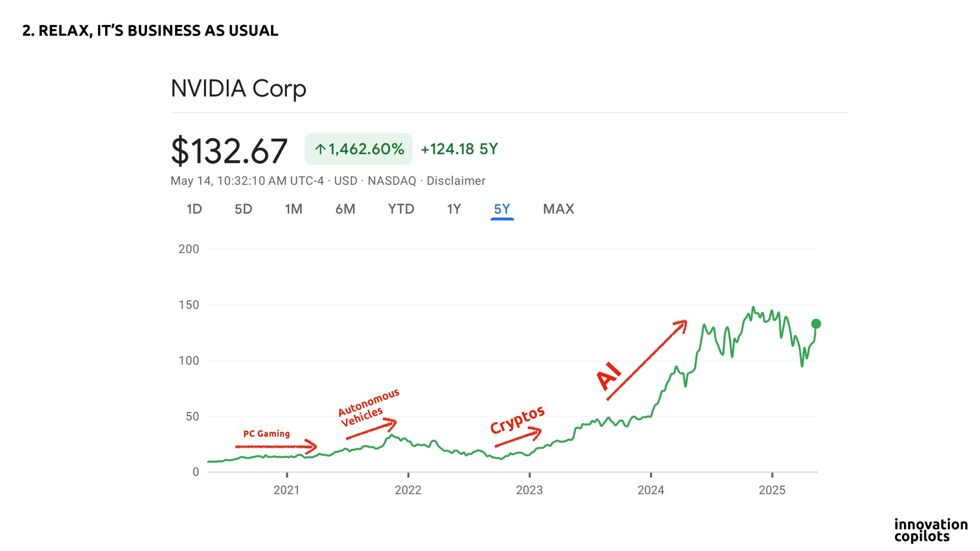Screen dimensions: 980x551
Task: Click the active 5Y range tab
Action: click(502, 209)
